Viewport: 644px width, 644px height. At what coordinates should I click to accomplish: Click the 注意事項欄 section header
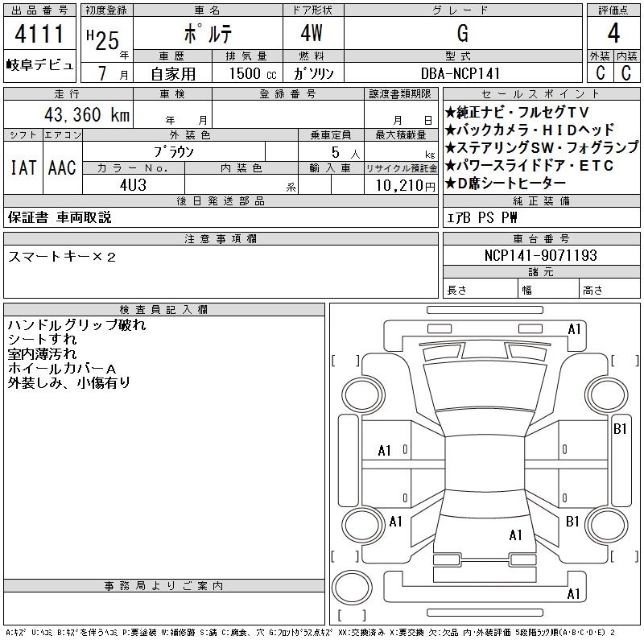221,238
